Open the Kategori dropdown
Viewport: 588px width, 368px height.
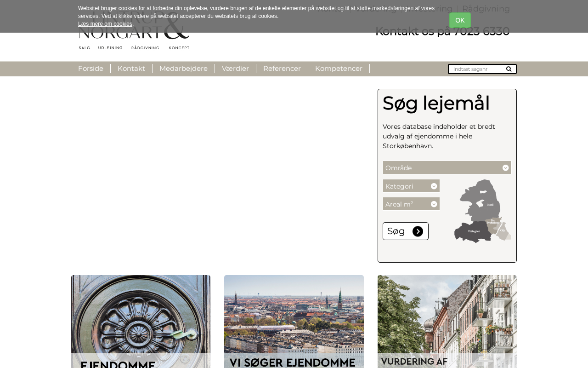(x=411, y=186)
